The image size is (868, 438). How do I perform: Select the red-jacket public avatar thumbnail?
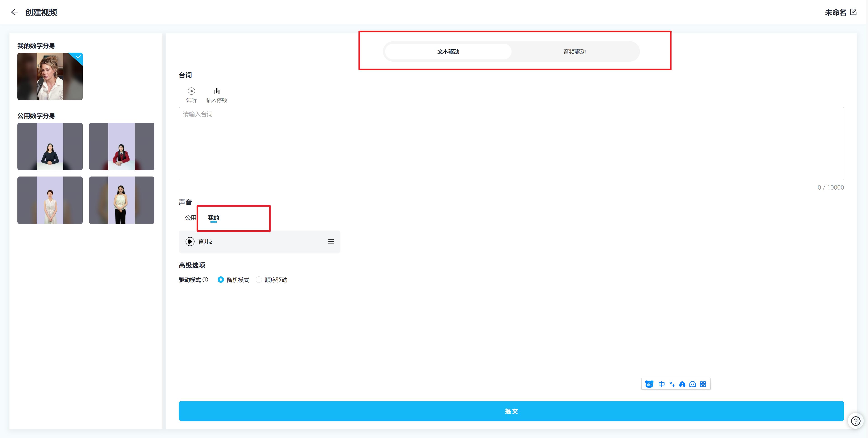pyautogui.click(x=121, y=146)
